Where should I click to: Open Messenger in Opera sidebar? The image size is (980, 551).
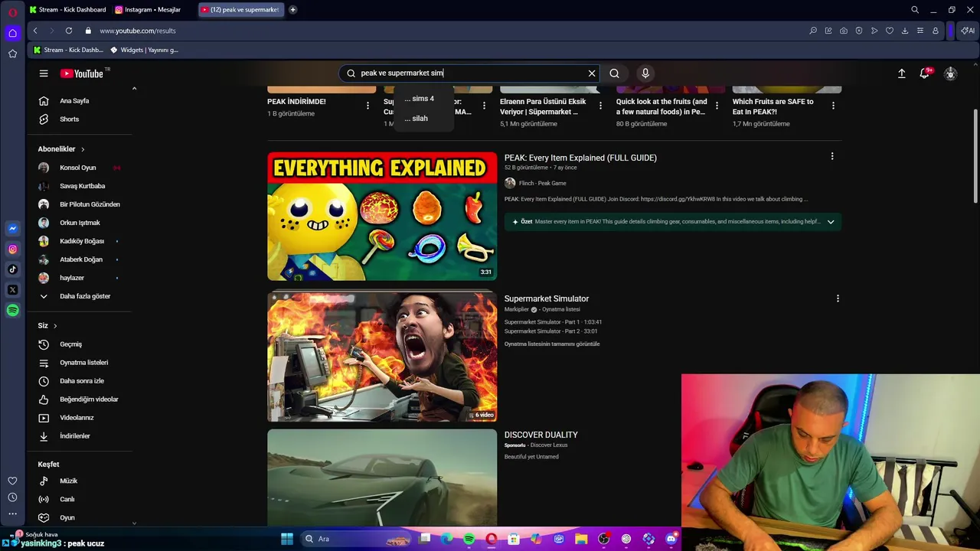coord(12,228)
